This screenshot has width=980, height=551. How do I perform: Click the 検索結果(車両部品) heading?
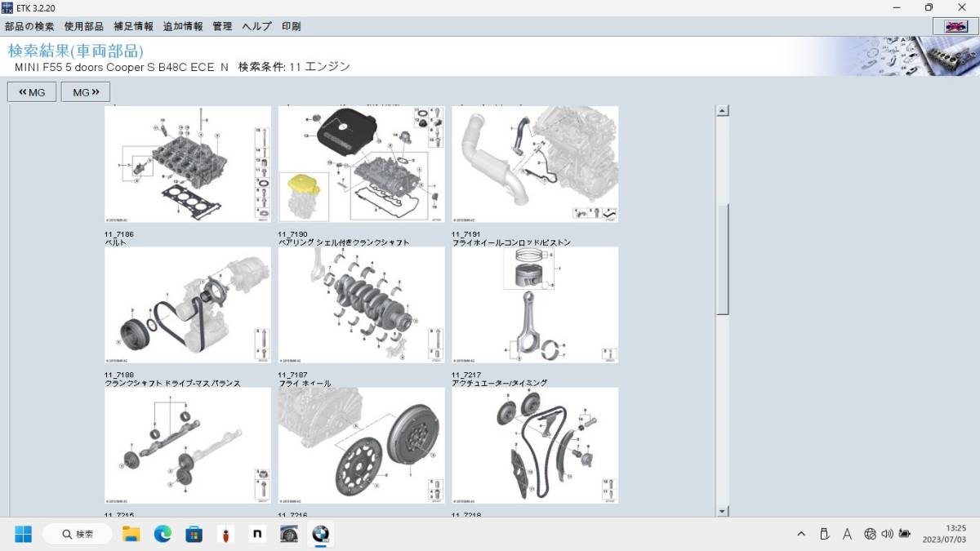75,51
